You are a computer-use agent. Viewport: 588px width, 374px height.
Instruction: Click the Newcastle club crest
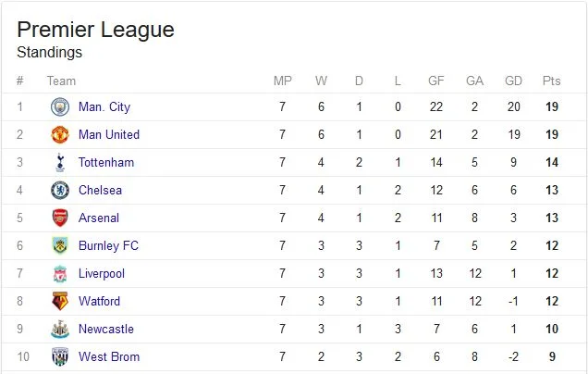pos(60,330)
